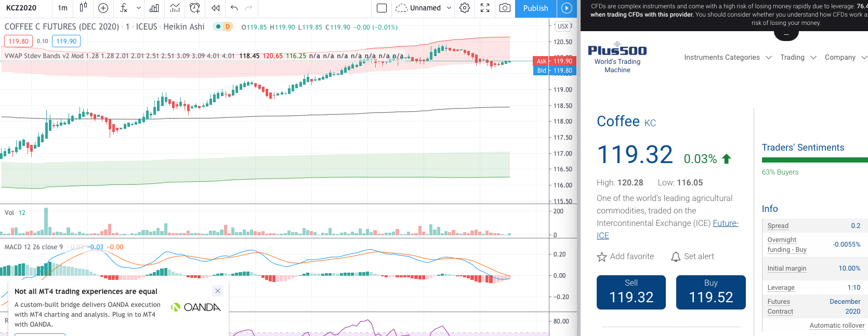
Task: Click the Futures Contract info label
Action: (780, 306)
